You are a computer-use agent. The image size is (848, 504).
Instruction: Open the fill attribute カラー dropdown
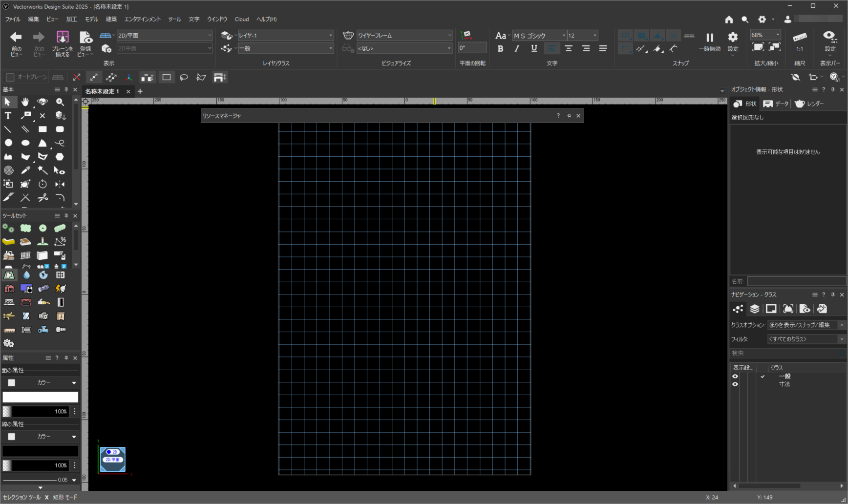(x=40, y=382)
